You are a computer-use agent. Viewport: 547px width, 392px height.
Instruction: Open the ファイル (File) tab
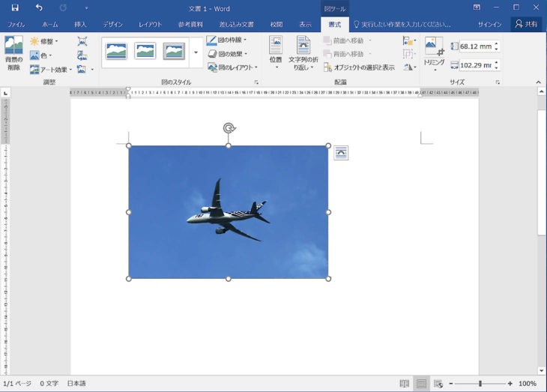tap(16, 25)
